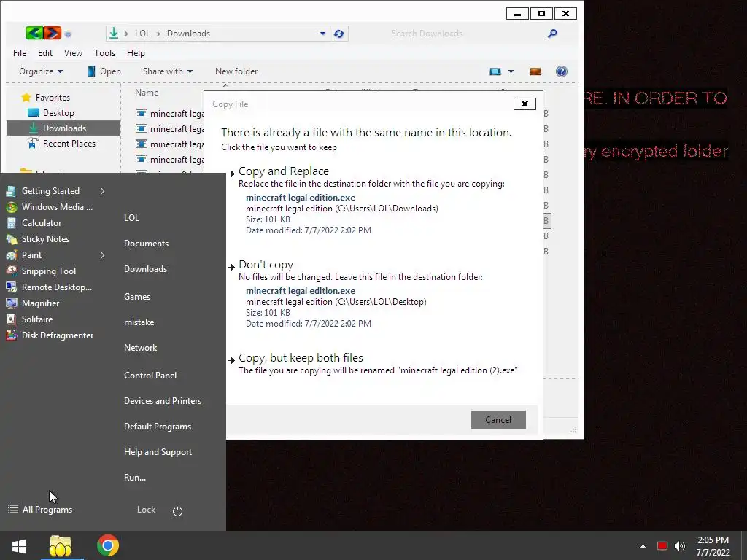
Task: Open the View menu
Action: pyautogui.click(x=73, y=52)
